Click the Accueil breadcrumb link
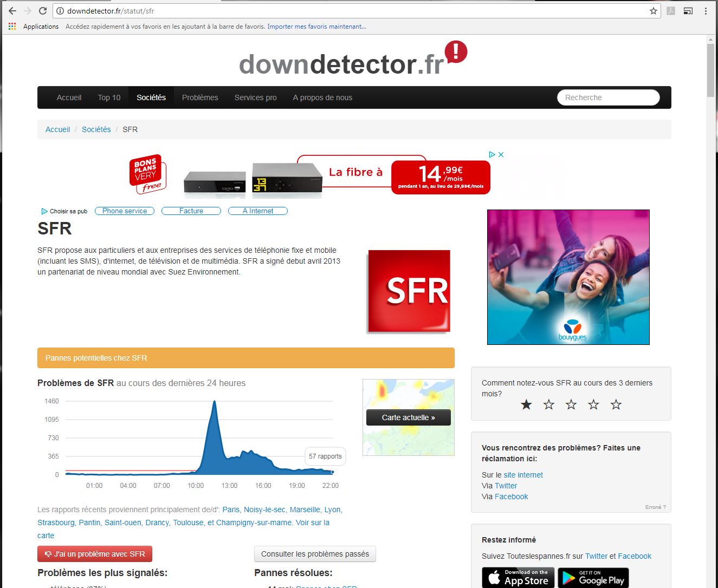This screenshot has height=588, width=718. [x=57, y=129]
